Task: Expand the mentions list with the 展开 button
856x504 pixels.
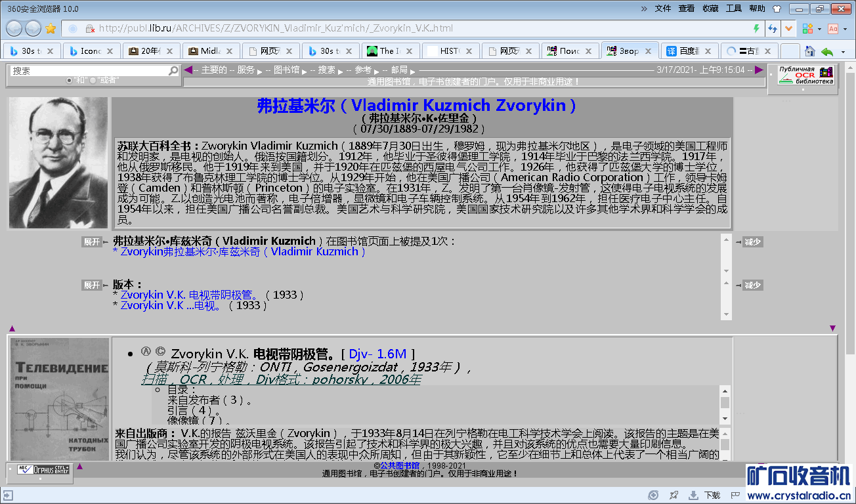Action: 92,241
